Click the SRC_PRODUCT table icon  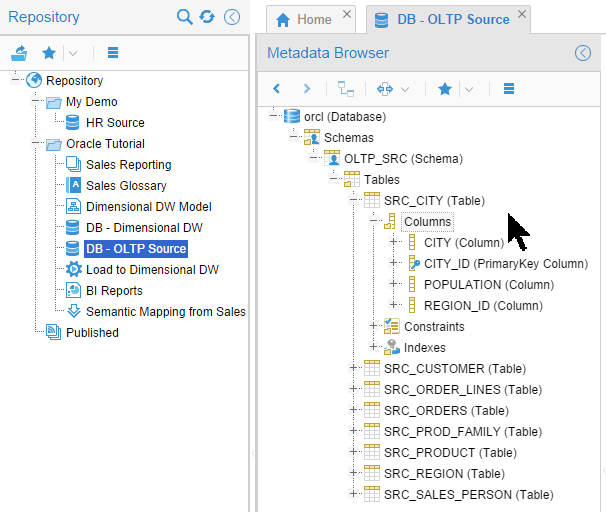[372, 452]
